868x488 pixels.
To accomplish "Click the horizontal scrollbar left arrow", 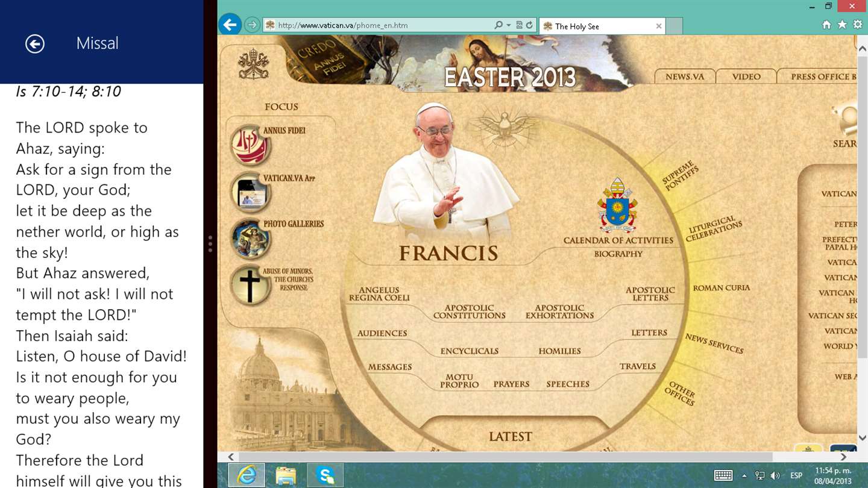I will [230, 457].
